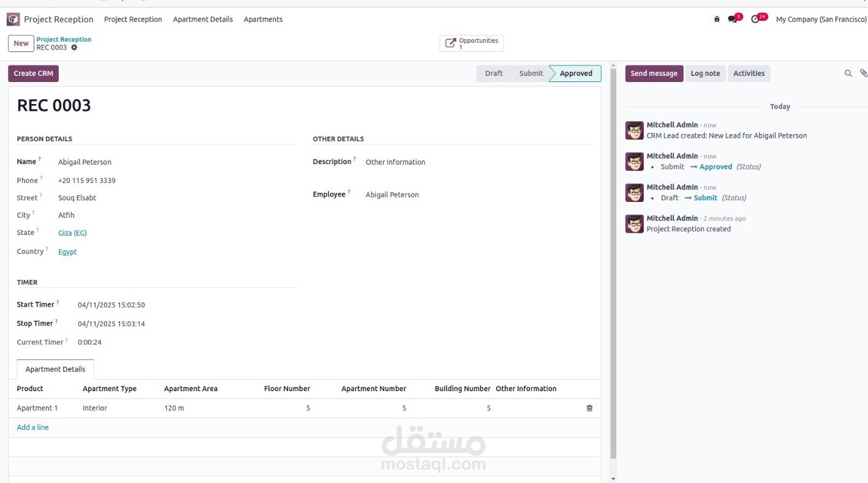Edit Start Timer date value
Viewport: 868px width, 483px height.
coord(111,305)
